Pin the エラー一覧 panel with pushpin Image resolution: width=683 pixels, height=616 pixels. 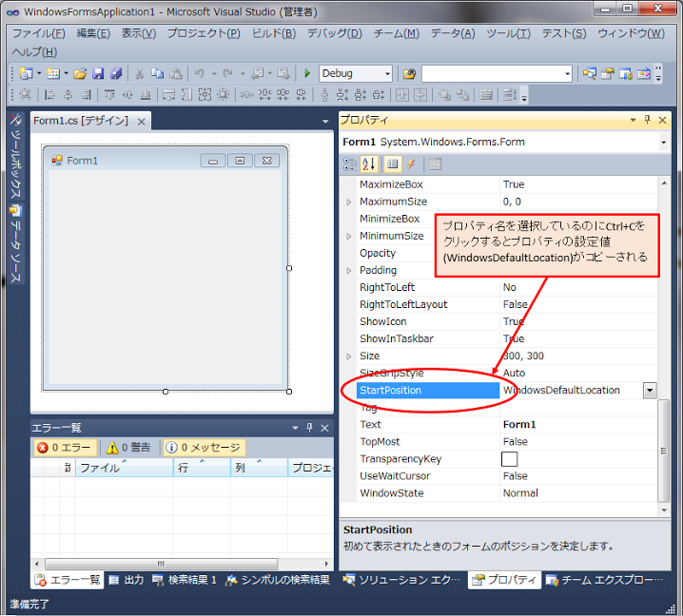click(x=309, y=428)
